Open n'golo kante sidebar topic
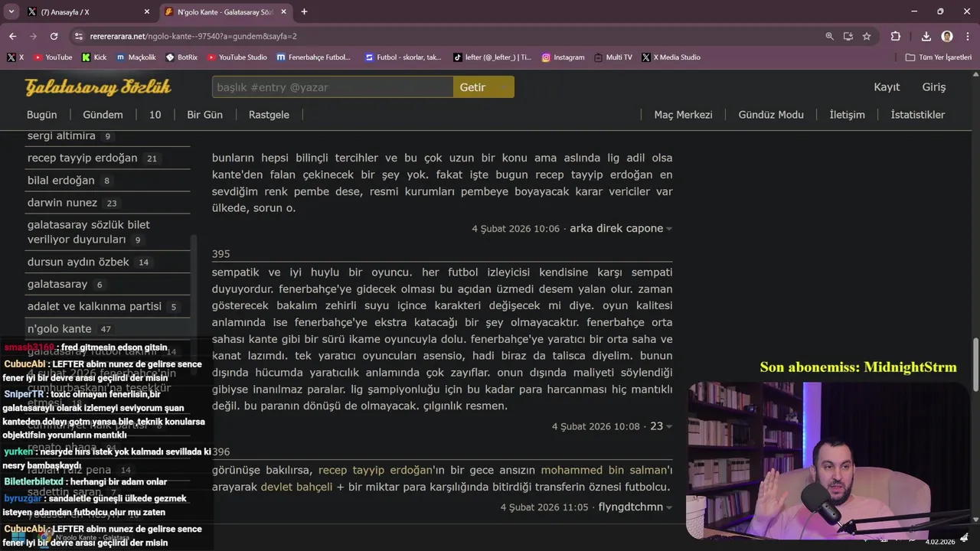 pyautogui.click(x=59, y=328)
